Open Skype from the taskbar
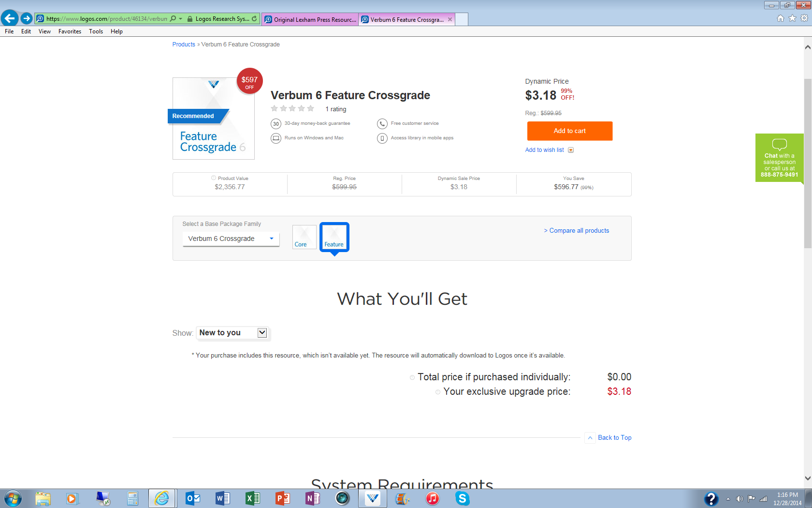812x508 pixels. pyautogui.click(x=463, y=498)
